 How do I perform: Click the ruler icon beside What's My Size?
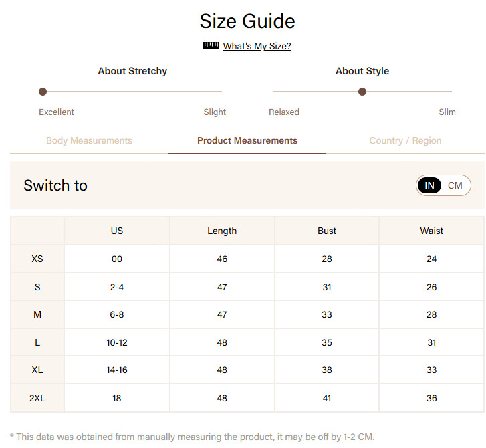tap(211, 46)
